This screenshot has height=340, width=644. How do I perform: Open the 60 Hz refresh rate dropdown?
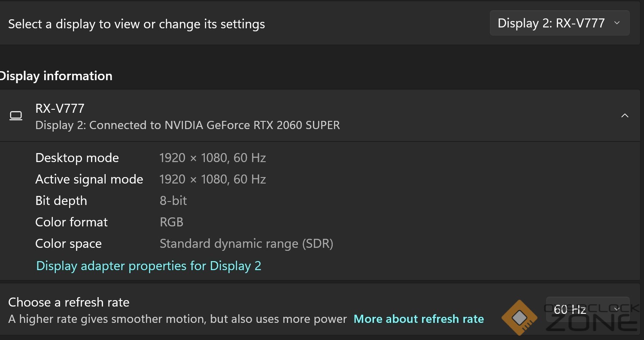(x=587, y=309)
